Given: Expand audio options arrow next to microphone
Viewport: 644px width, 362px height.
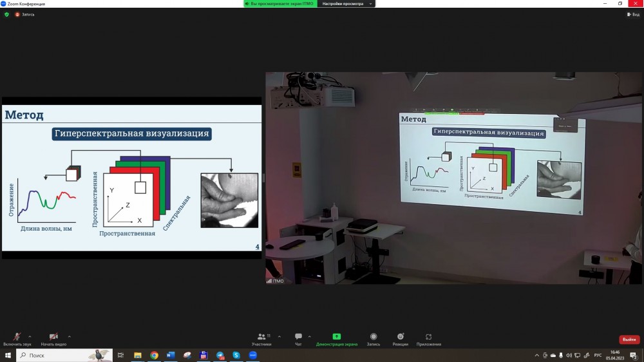Looking at the screenshot, I should click(x=30, y=336).
